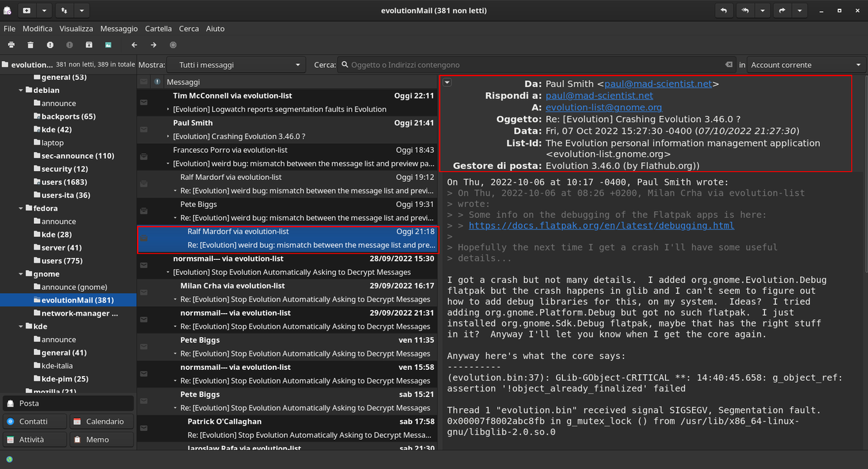The width and height of the screenshot is (868, 469).
Task: Collapse the fedora folder tree
Action: pyautogui.click(x=20, y=208)
